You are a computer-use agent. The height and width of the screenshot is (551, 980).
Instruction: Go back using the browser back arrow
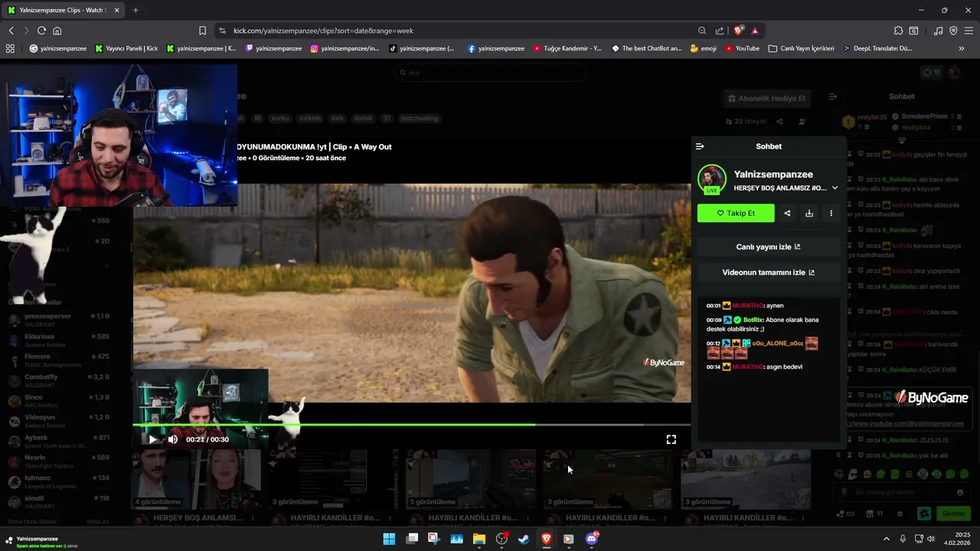pyautogui.click(x=11, y=31)
